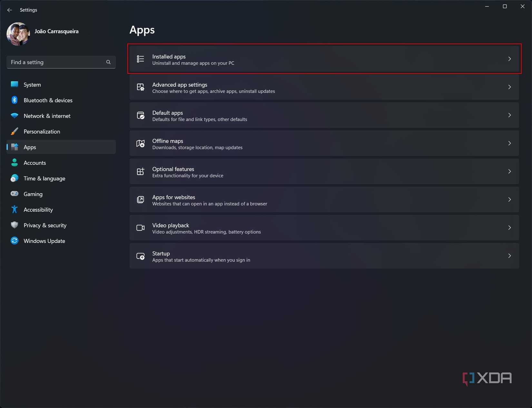Screen dimensions: 532x408
Task: Click the Startup icon
Action: (140, 256)
